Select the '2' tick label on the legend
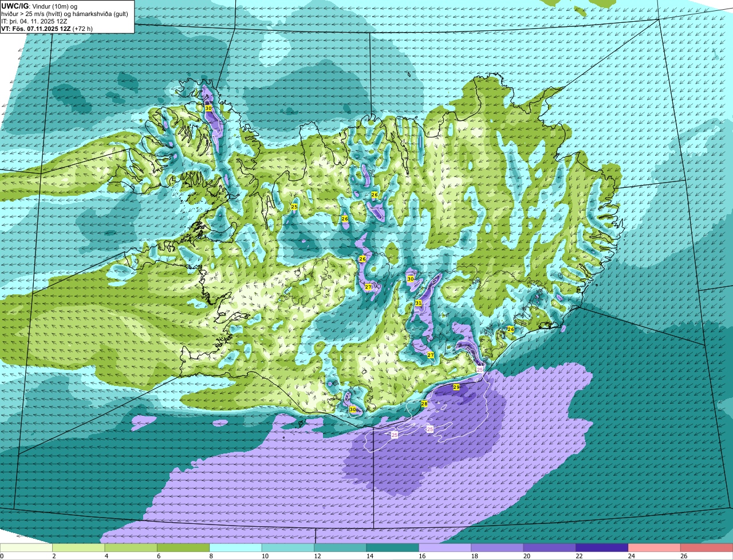 (53, 556)
